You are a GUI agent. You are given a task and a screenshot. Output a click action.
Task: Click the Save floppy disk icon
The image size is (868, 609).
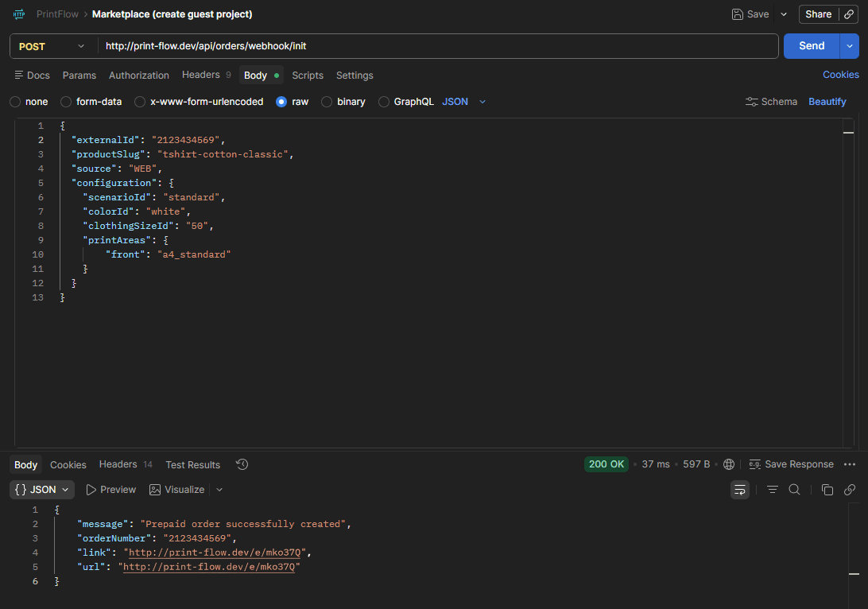pos(738,14)
